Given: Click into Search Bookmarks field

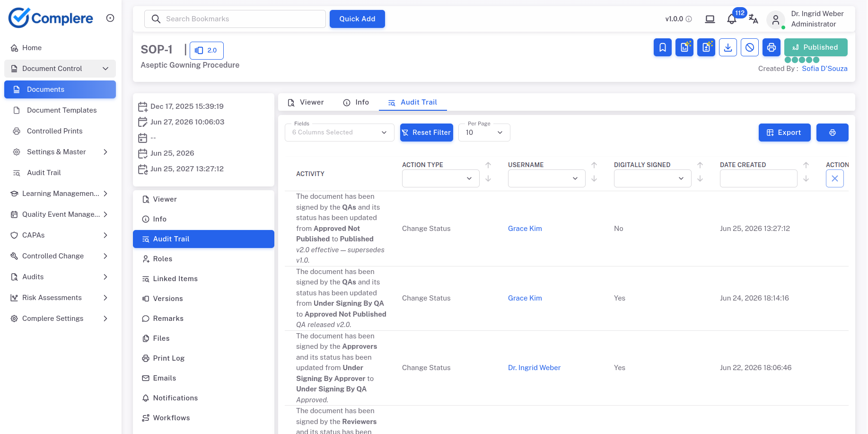Looking at the screenshot, I should (x=235, y=19).
